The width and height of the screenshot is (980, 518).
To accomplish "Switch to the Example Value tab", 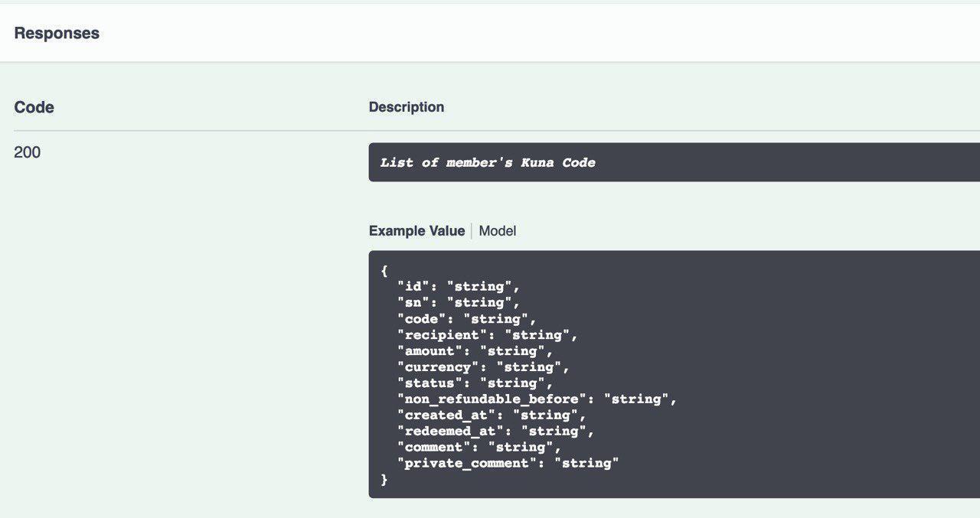I will coord(416,231).
